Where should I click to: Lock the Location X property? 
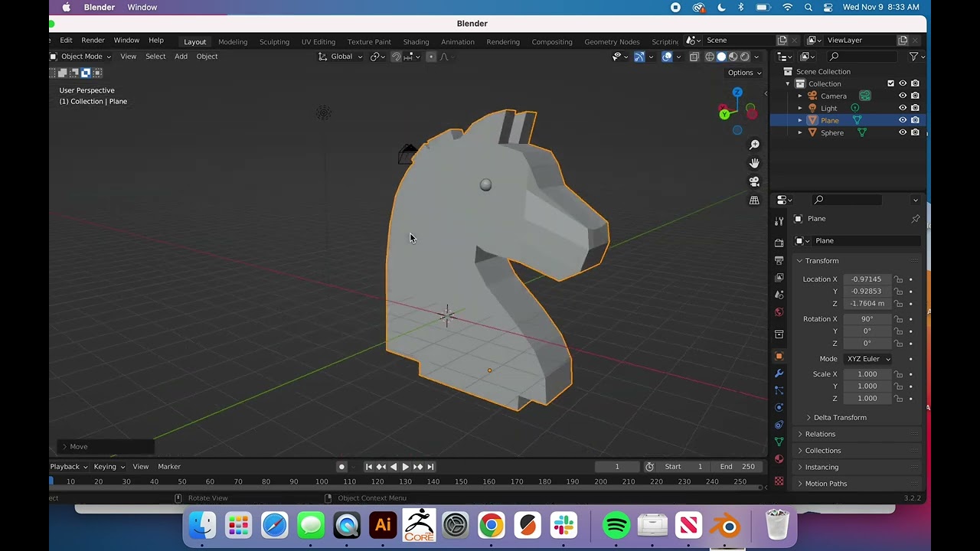tap(899, 279)
